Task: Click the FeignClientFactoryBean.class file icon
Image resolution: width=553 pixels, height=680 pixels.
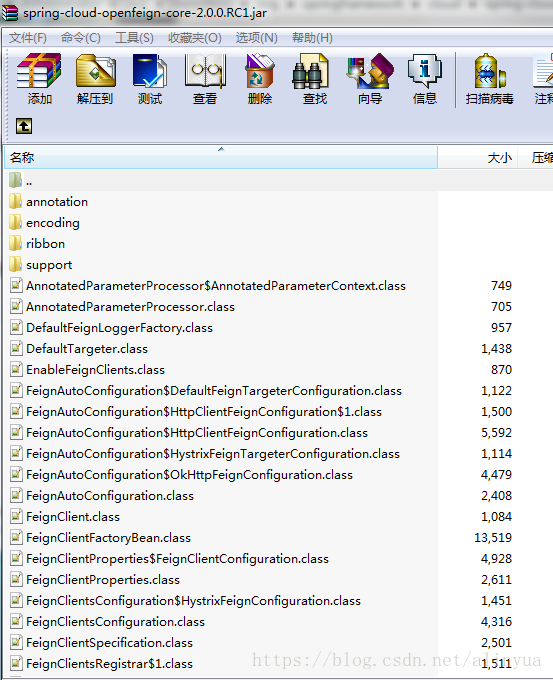Action: (x=16, y=537)
